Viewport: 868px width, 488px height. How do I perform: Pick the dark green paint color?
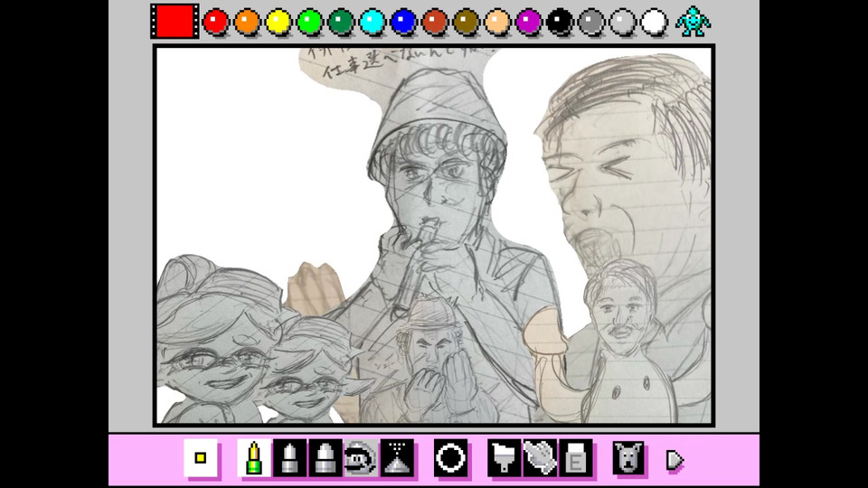point(341,23)
